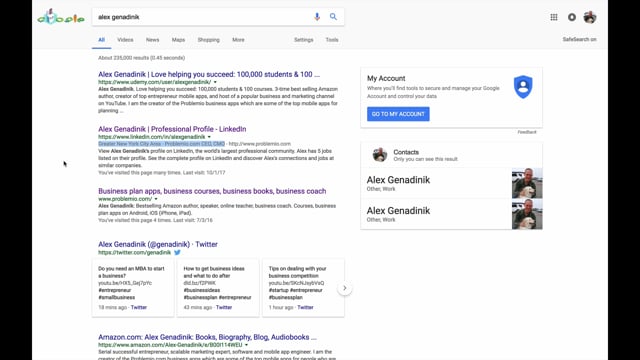The image size is (640, 360).
Task: Expand LinkedIn result URL dropdown arrow
Action: (209, 137)
